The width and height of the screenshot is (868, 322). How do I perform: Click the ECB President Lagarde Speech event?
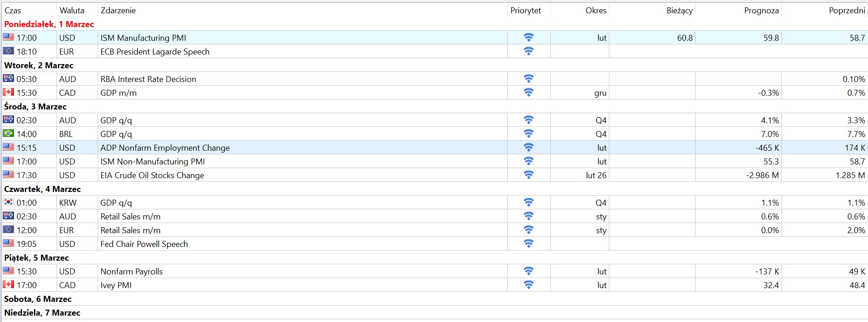(155, 51)
